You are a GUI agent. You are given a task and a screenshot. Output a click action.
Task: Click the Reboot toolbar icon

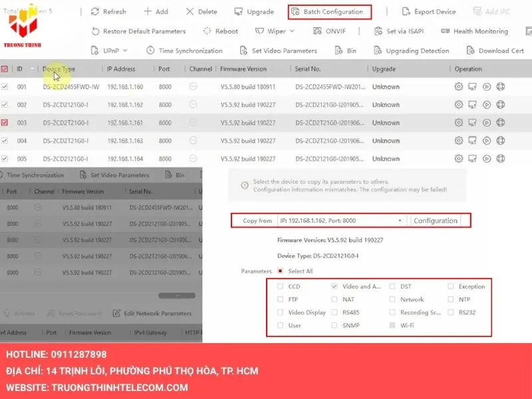click(207, 31)
